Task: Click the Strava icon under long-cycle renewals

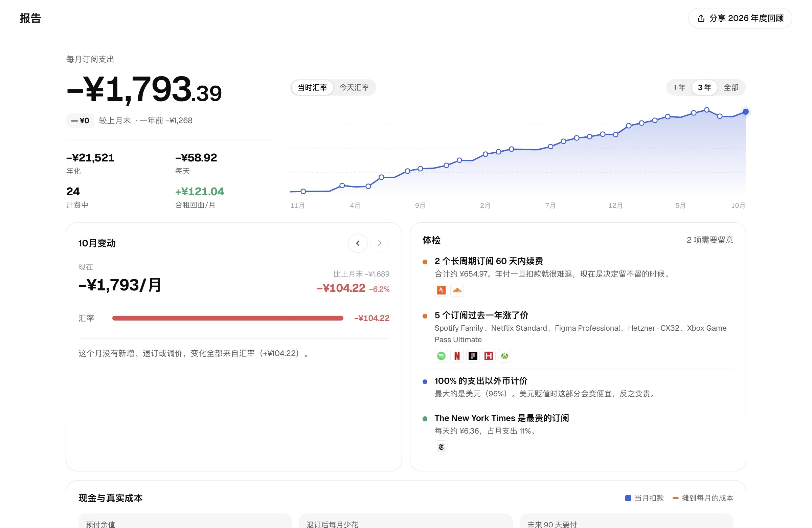Action: 441,290
